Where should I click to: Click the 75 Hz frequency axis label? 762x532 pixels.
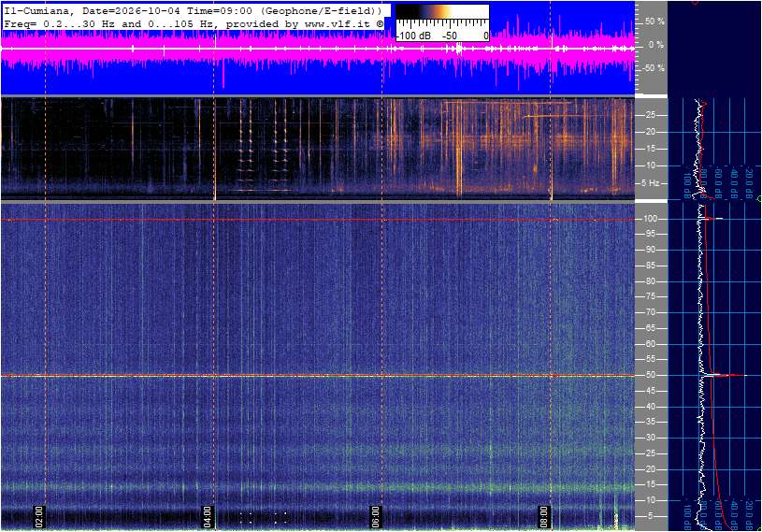[x=650, y=296]
